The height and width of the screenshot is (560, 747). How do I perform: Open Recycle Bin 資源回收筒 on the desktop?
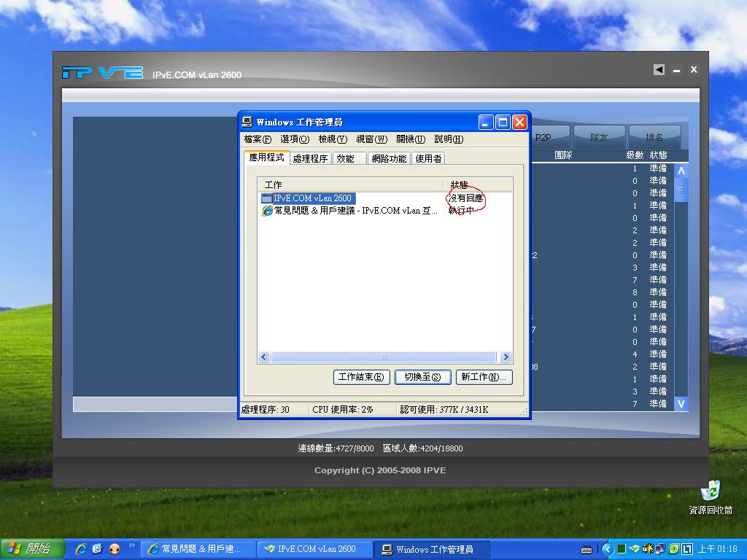click(711, 497)
